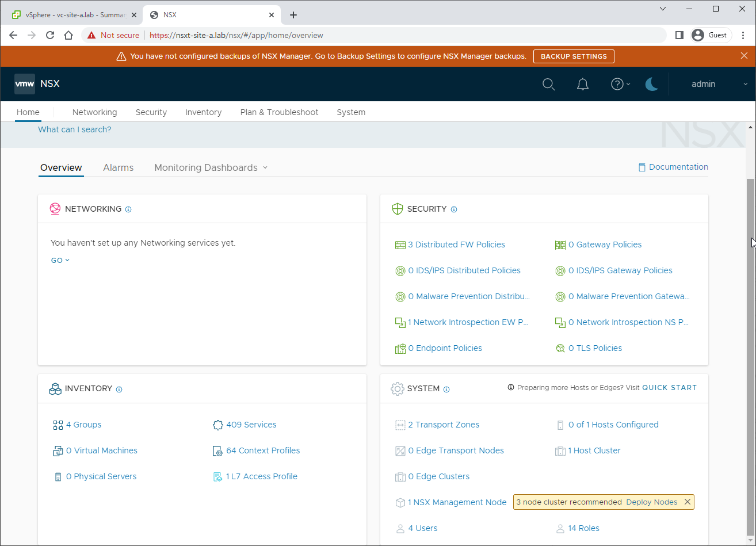Image resolution: width=756 pixels, height=546 pixels.
Task: Click the browser address bar URL
Action: click(x=236, y=36)
